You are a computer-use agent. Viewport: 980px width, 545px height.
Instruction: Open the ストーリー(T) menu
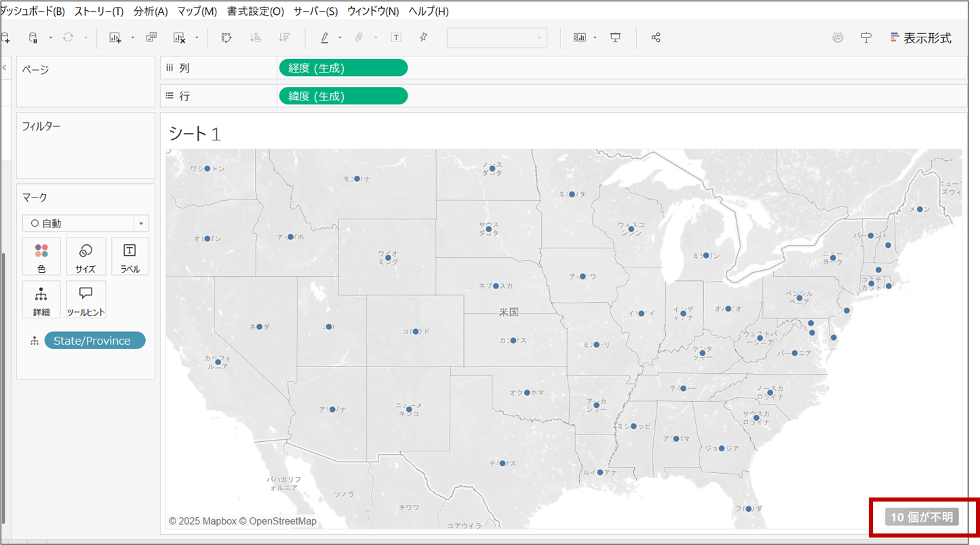point(99,12)
